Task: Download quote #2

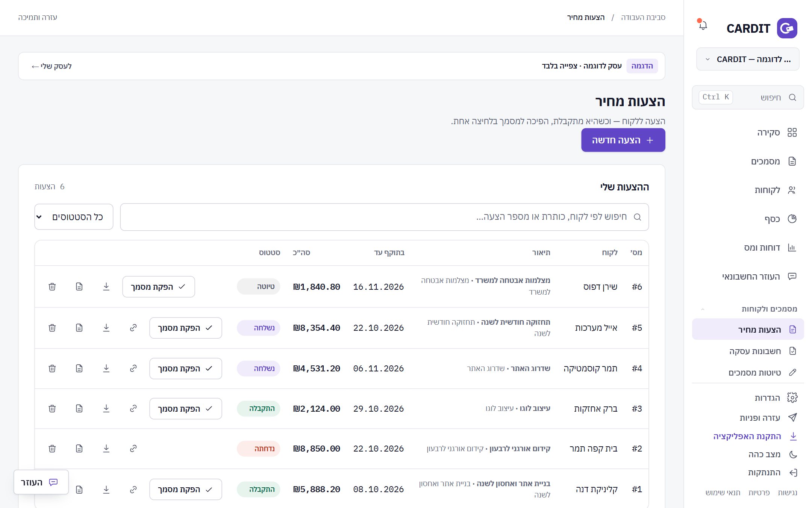Action: point(106,449)
